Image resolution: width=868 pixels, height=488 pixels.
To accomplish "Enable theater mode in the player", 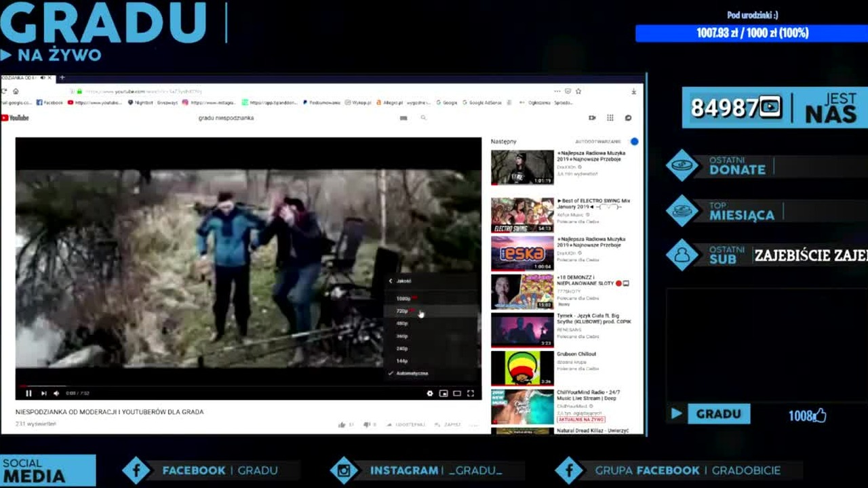I will 457,393.
